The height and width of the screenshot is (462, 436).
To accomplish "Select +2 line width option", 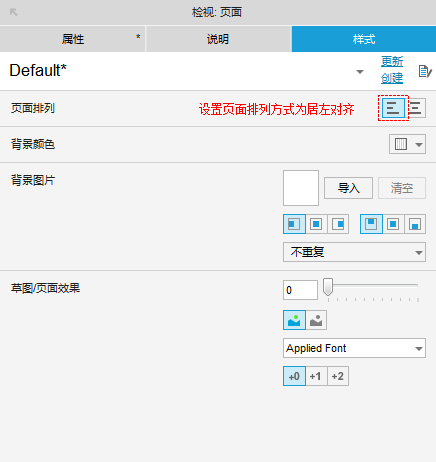I will pyautogui.click(x=338, y=376).
